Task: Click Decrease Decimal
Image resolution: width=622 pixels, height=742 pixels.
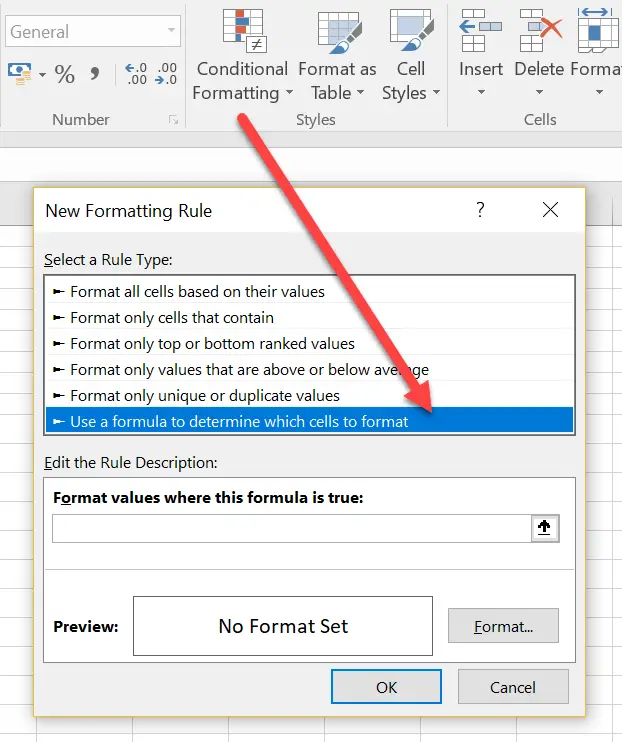Action: tap(166, 74)
